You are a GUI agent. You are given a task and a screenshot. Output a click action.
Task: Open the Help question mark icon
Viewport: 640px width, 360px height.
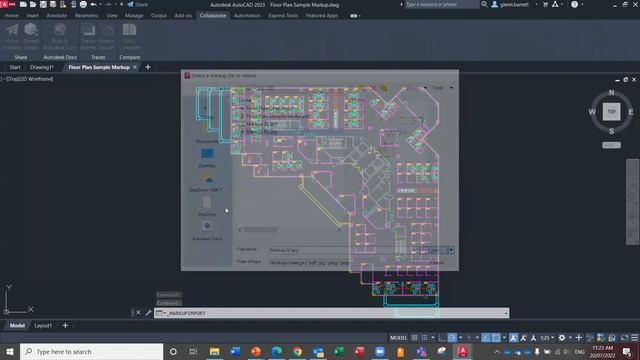(x=574, y=4)
